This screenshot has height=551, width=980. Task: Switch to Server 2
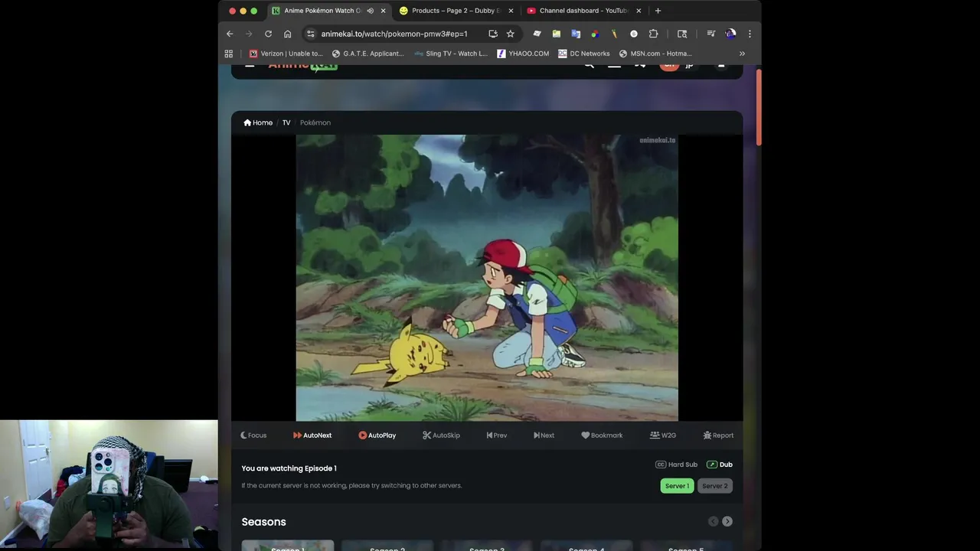point(715,486)
